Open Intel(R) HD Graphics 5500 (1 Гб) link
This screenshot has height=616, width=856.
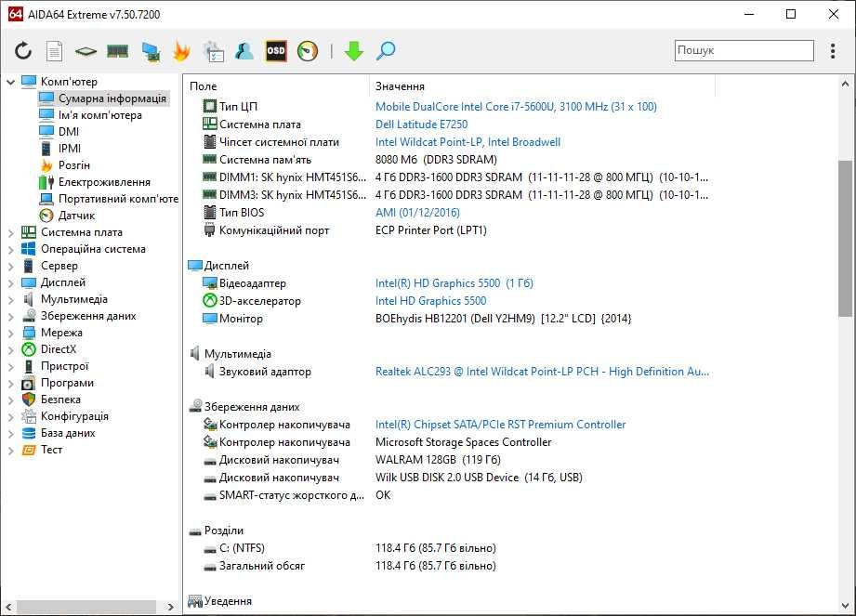(x=454, y=283)
